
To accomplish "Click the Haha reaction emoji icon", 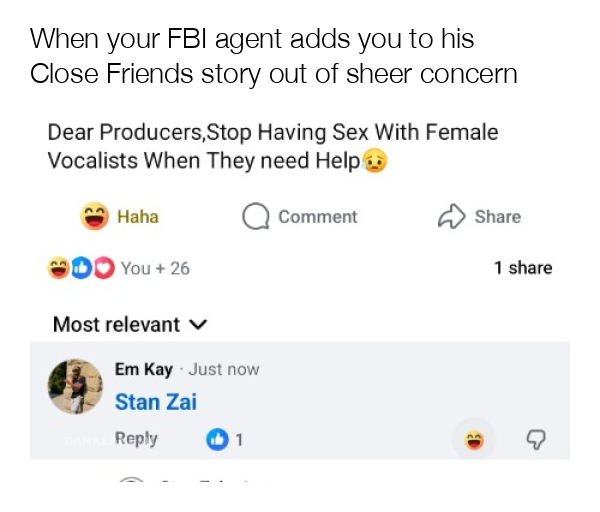I will coord(95,217).
